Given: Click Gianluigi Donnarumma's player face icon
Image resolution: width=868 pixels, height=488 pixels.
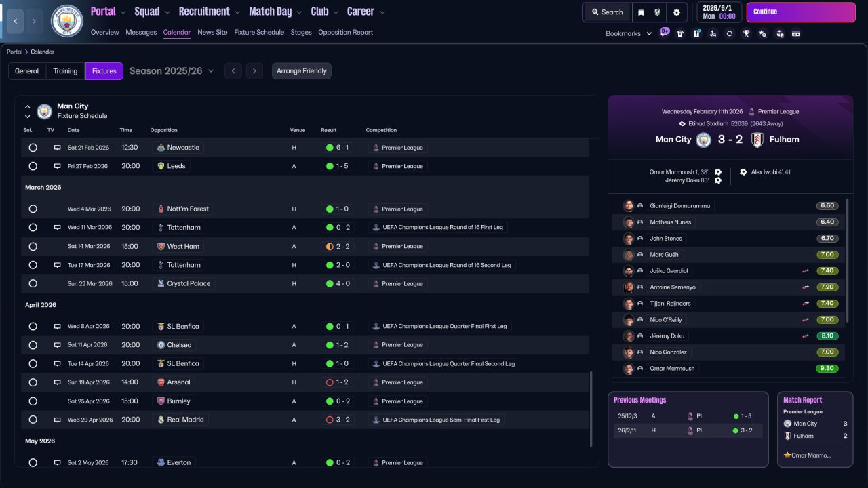Looking at the screenshot, I should [x=629, y=206].
